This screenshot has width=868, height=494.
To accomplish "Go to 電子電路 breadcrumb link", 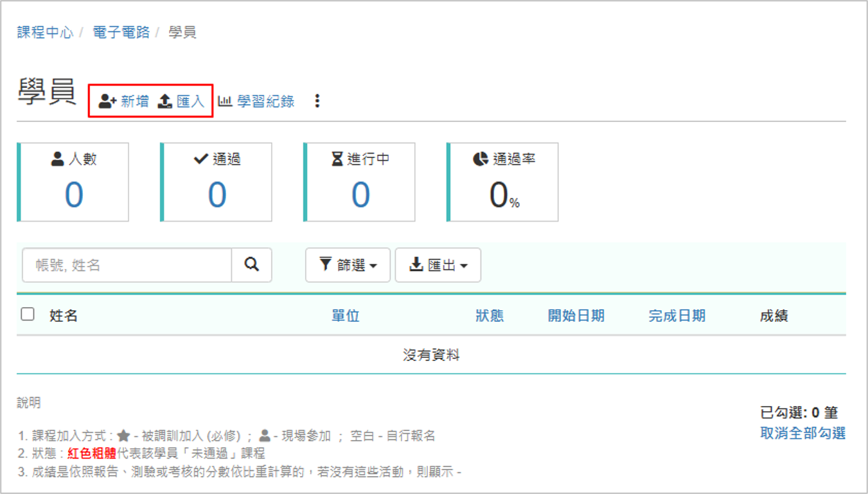I will coord(121,32).
